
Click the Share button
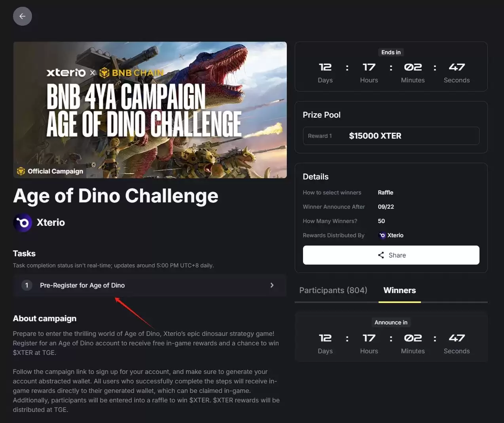tap(391, 255)
